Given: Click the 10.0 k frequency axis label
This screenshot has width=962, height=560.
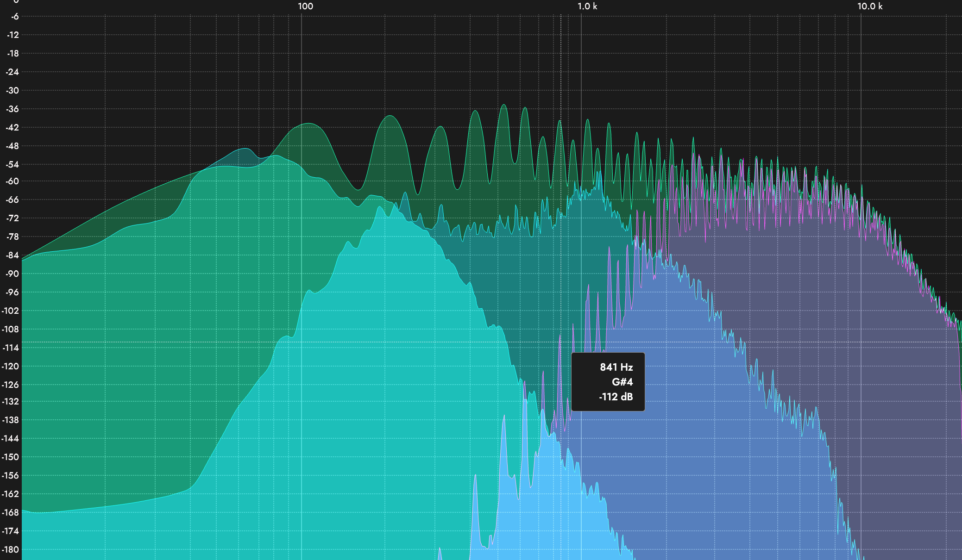Looking at the screenshot, I should tap(869, 6).
